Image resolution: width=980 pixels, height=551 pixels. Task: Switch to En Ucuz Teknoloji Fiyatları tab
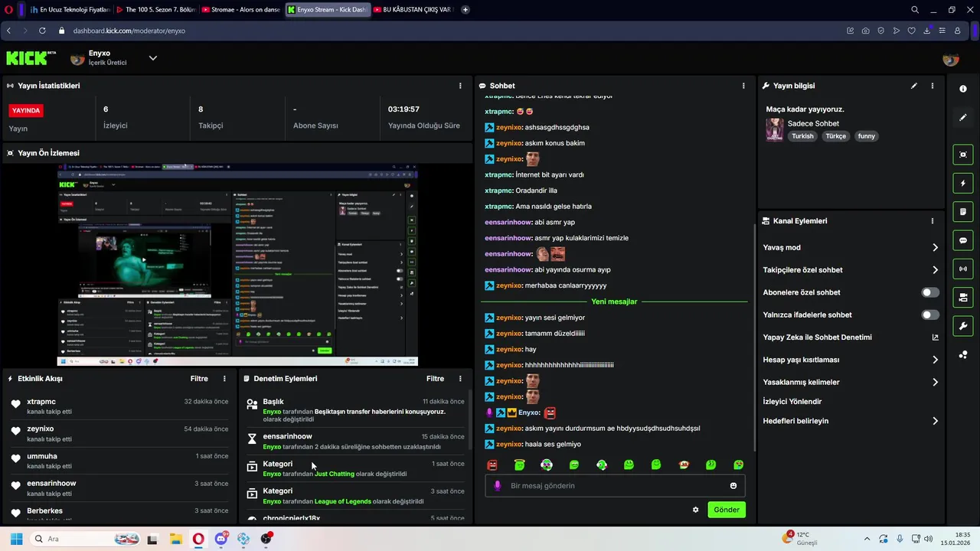coord(69,10)
